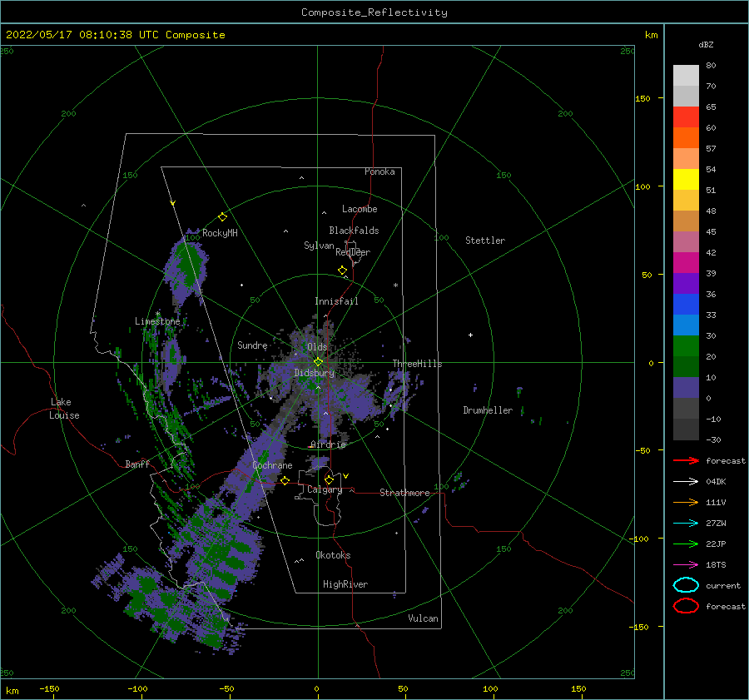Select the Cochrane town label
The height and width of the screenshot is (700, 749).
pyautogui.click(x=272, y=465)
